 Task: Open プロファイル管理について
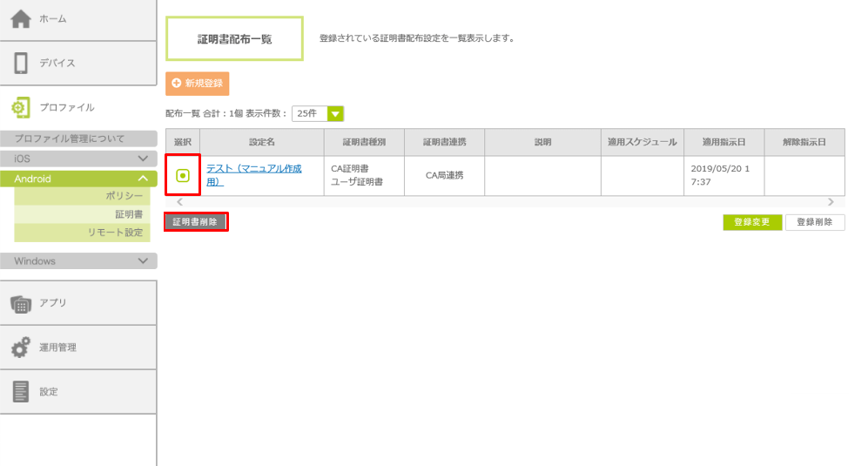pos(78,138)
